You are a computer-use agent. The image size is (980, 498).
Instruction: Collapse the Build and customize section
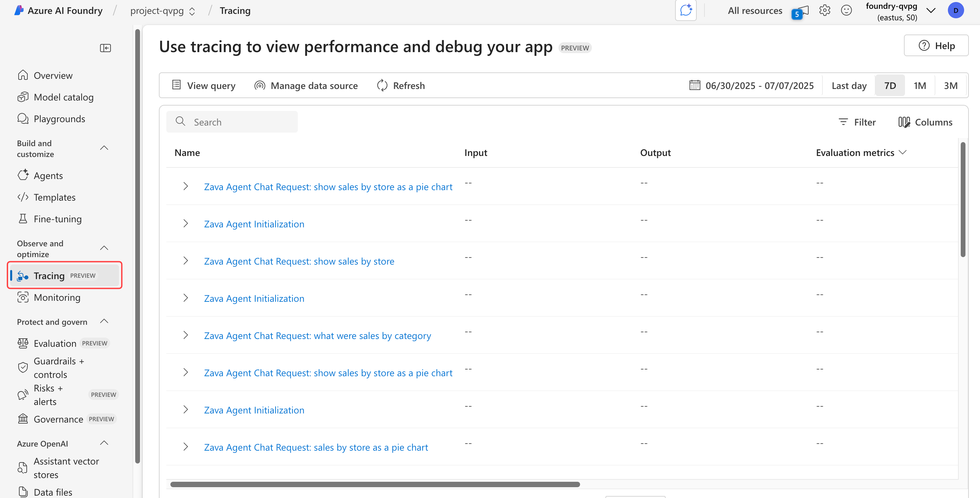coord(104,148)
